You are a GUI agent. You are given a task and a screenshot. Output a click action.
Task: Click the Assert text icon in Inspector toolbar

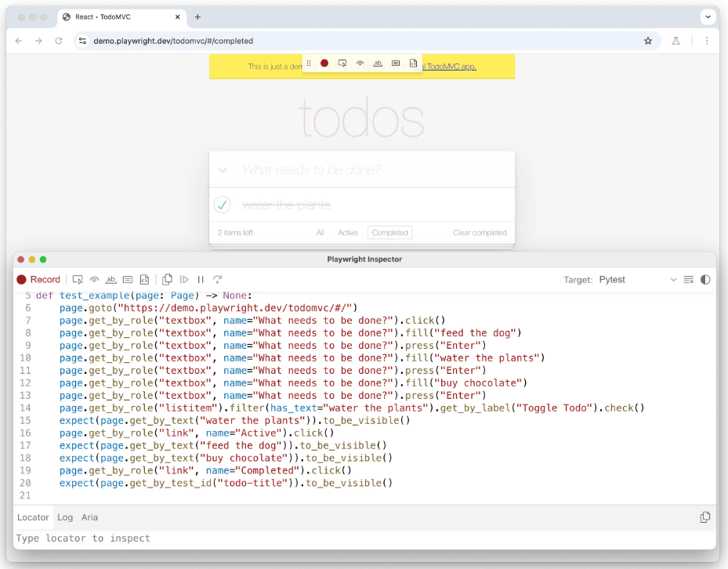pos(111,279)
